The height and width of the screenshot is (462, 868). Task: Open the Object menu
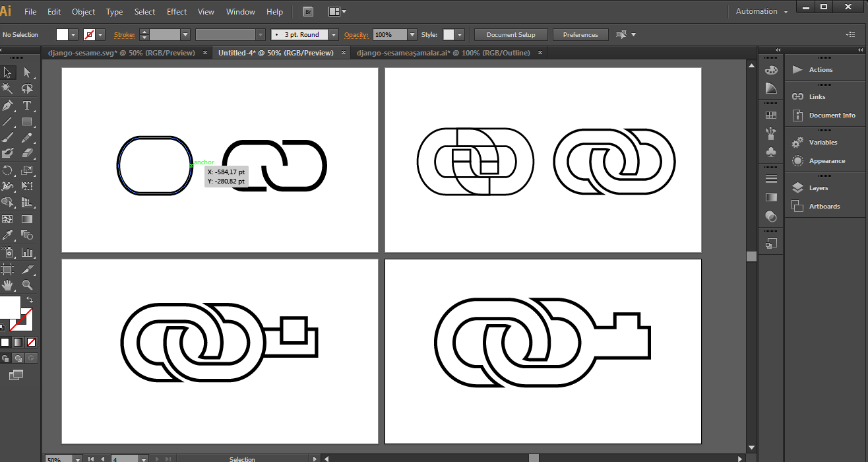pyautogui.click(x=83, y=11)
